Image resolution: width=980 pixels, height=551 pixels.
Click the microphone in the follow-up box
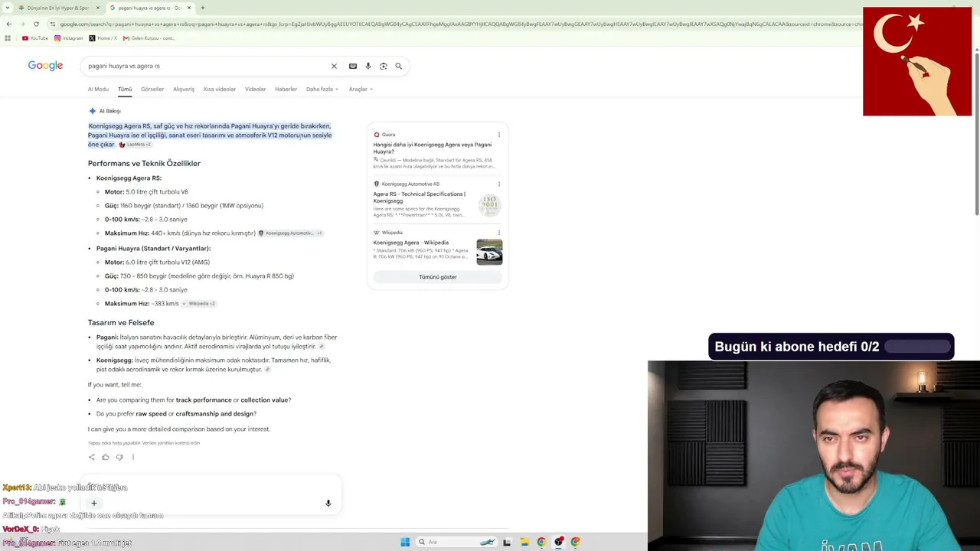328,503
